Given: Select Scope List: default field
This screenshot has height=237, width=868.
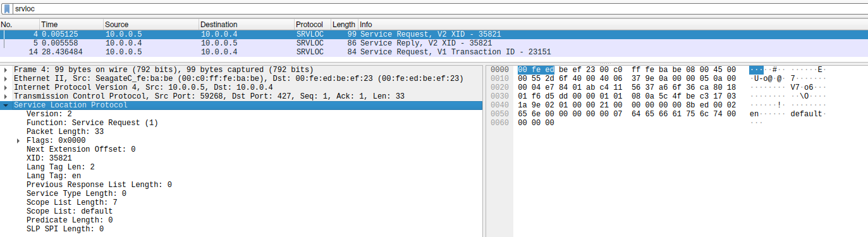Looking at the screenshot, I should click(x=70, y=211).
